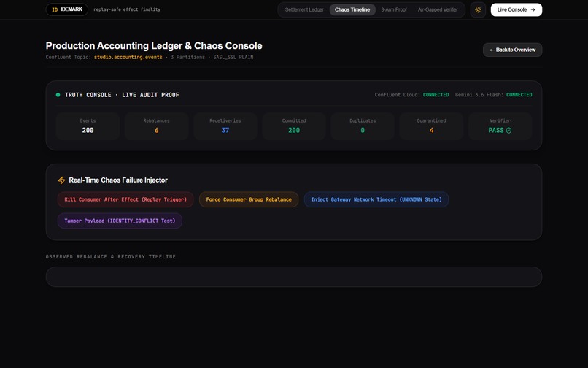Screen dimensions: 588x368
Task: Click the Confluent Cloud CONNECTED status
Action: (436, 95)
